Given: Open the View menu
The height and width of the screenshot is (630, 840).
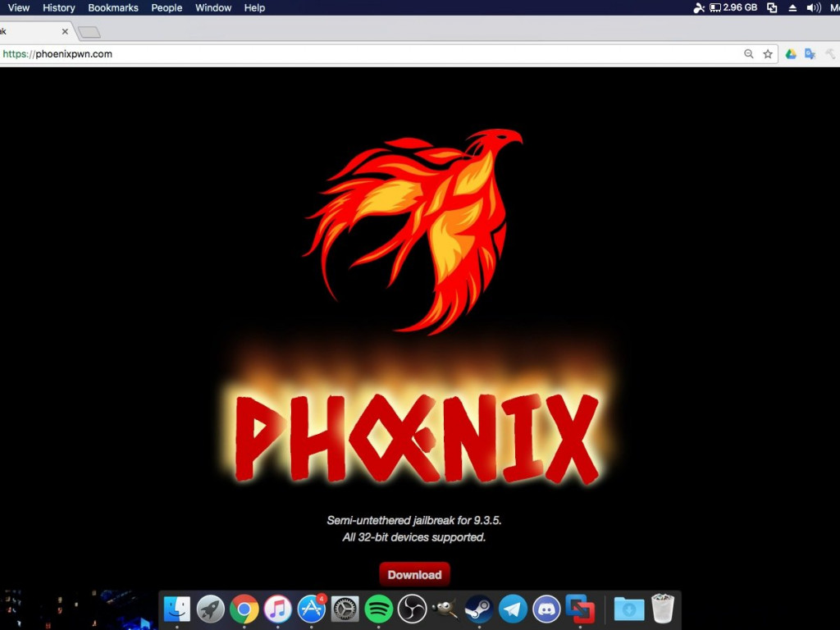Looking at the screenshot, I should 19,8.
